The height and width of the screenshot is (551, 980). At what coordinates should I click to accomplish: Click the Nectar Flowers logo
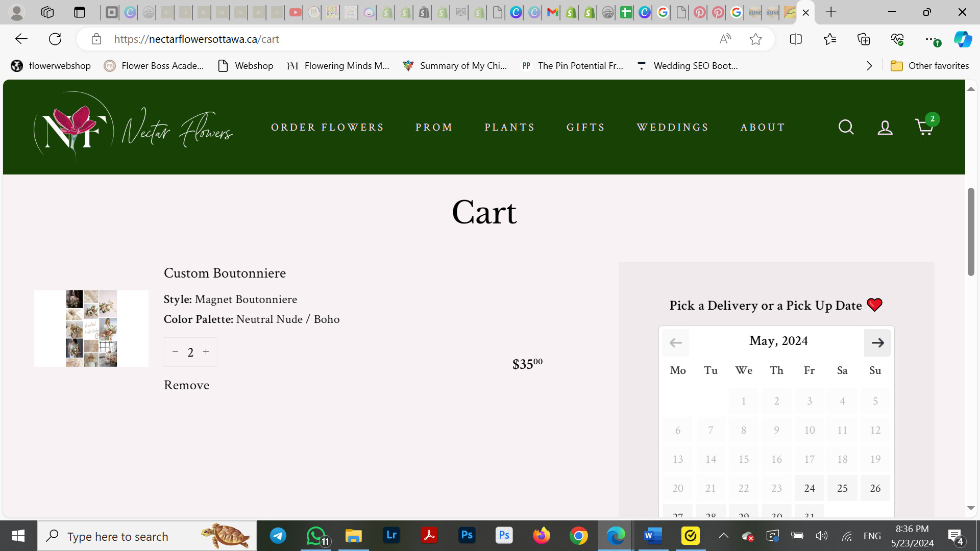click(133, 127)
